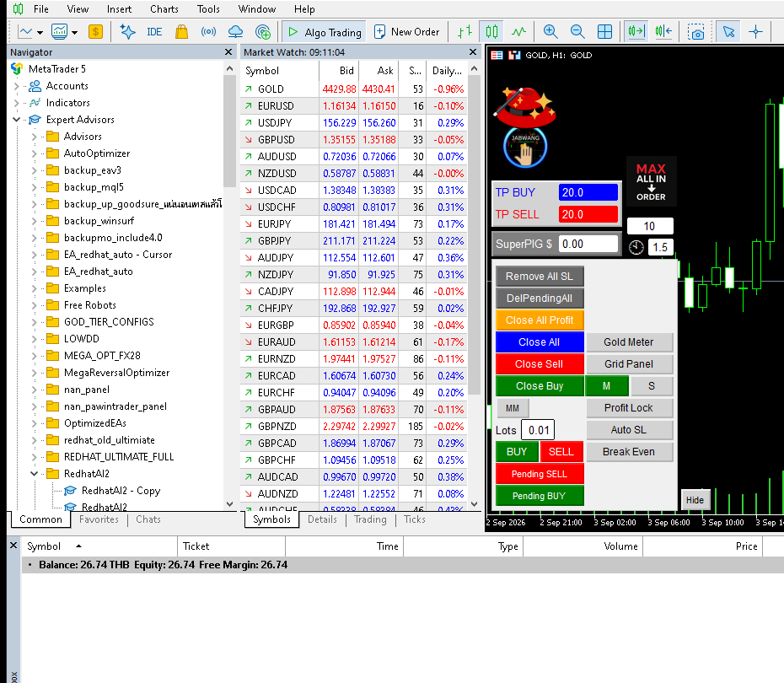Open the Tools menu

pos(208,9)
